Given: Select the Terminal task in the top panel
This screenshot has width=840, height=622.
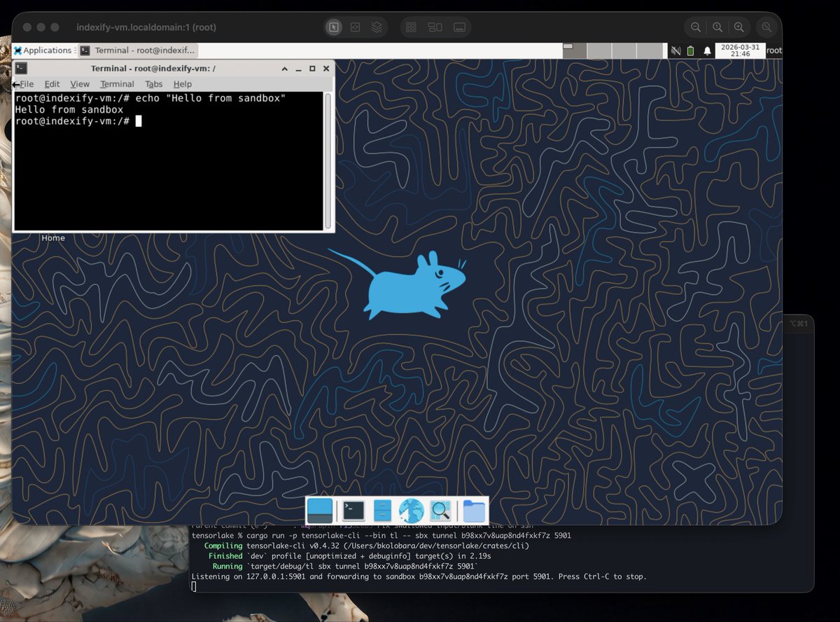Looking at the screenshot, I should point(137,50).
